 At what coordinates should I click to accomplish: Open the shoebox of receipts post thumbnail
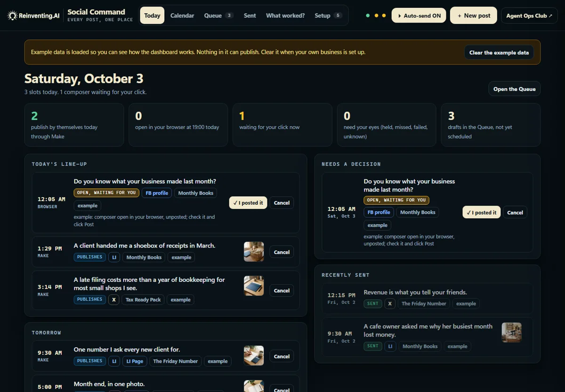(x=254, y=252)
